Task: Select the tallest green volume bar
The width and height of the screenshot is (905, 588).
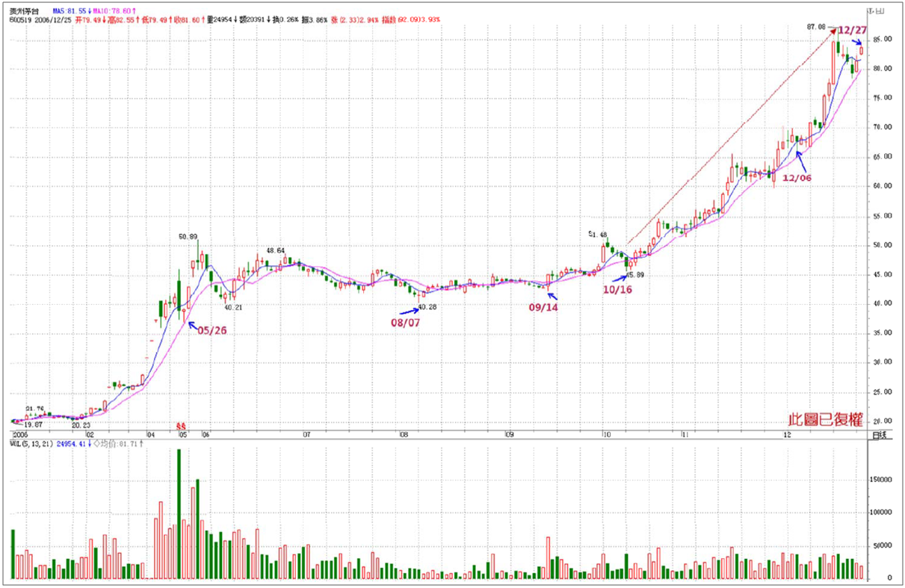Action: 179,514
